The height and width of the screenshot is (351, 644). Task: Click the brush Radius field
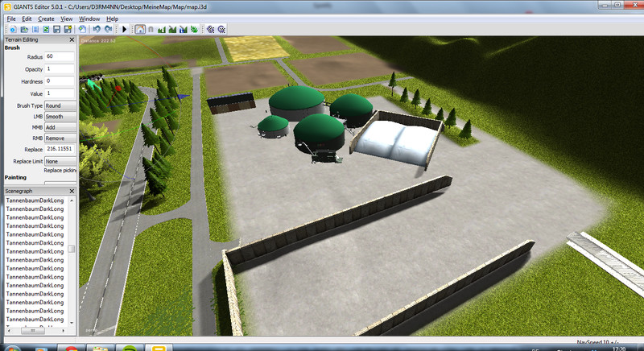pos(60,56)
